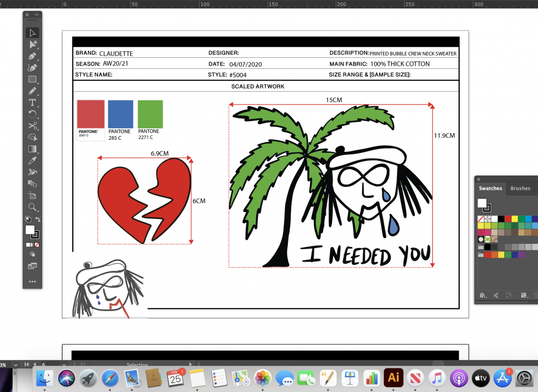Switch to the Brushes tab
Screen dimensions: 538x392
pos(520,188)
